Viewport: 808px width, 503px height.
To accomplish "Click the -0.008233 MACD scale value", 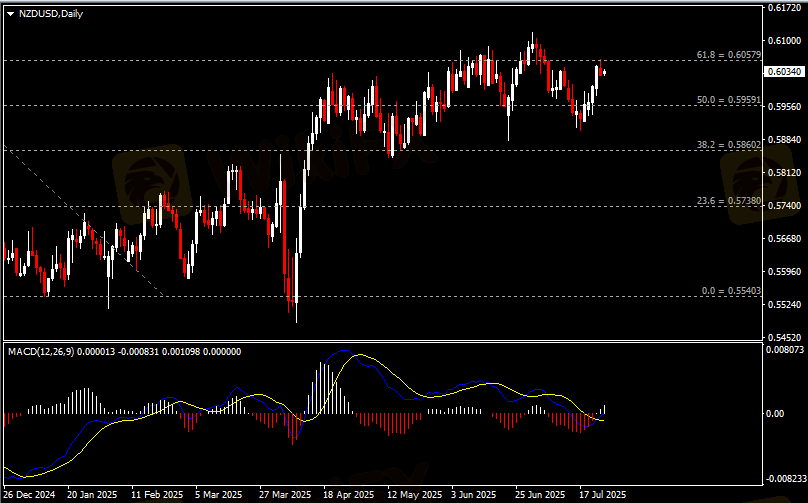I will pyautogui.click(x=786, y=479).
